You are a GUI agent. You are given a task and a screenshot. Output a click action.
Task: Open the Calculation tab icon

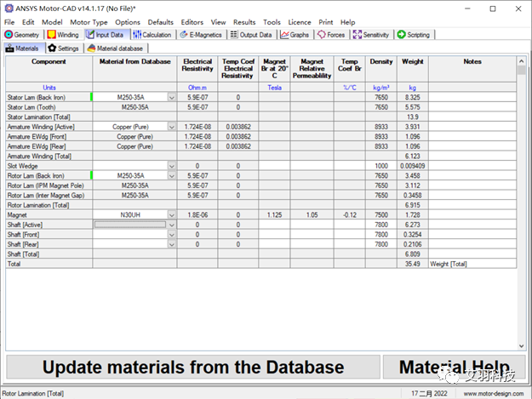pyautogui.click(x=137, y=35)
